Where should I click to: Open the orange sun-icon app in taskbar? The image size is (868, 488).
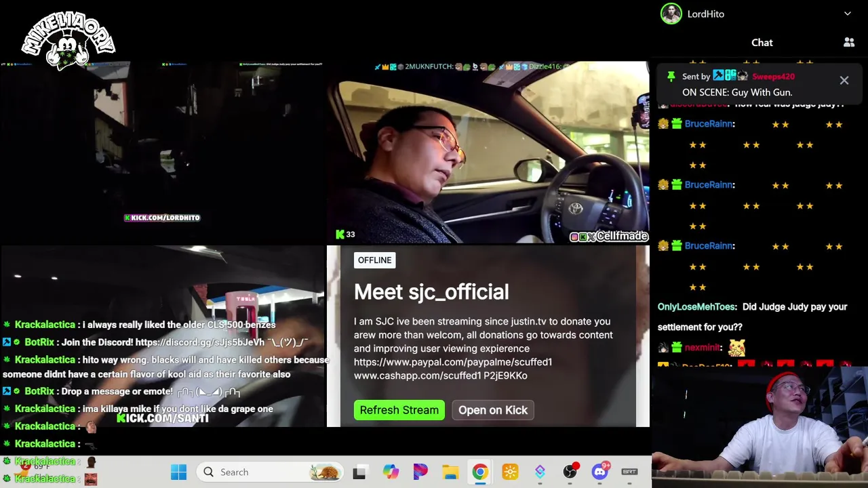point(510,472)
